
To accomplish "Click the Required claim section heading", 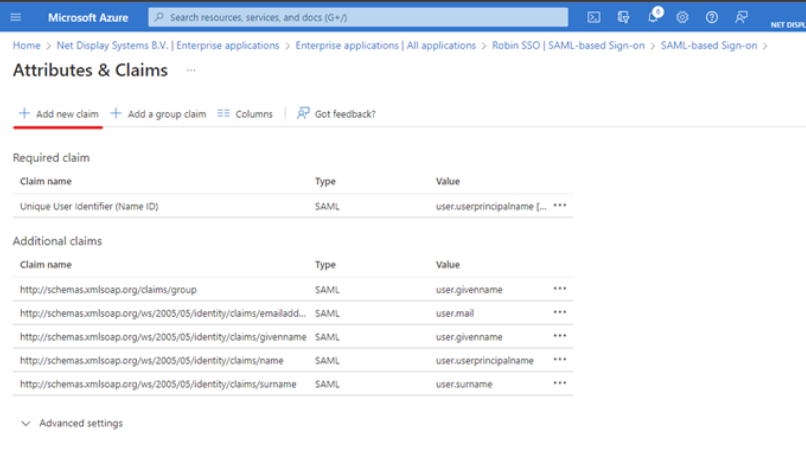I will coord(51,158).
